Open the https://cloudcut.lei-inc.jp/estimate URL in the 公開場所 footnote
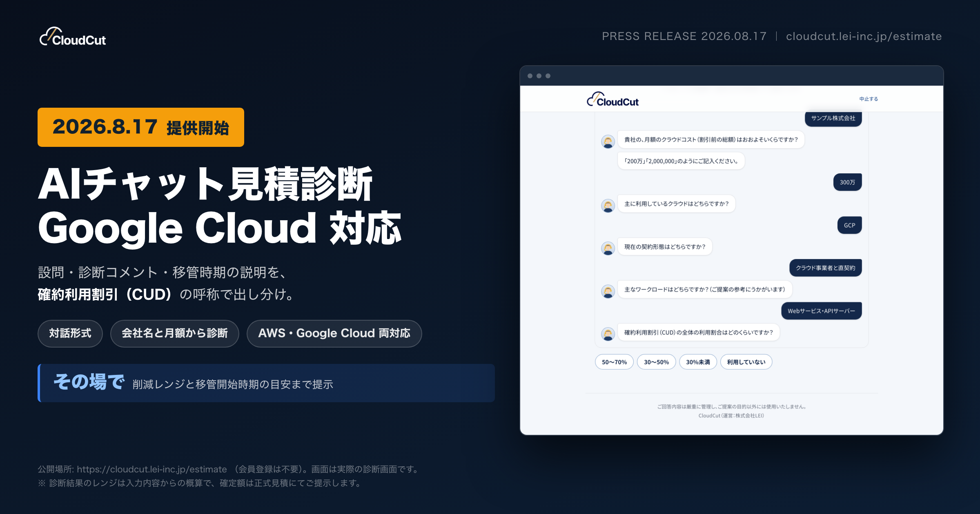This screenshot has width=980, height=514. point(152,469)
